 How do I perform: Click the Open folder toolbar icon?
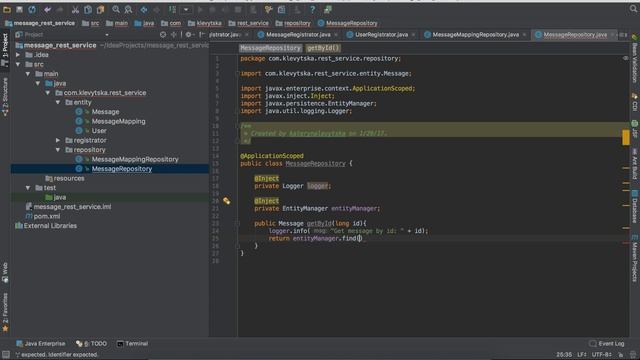coord(7,9)
